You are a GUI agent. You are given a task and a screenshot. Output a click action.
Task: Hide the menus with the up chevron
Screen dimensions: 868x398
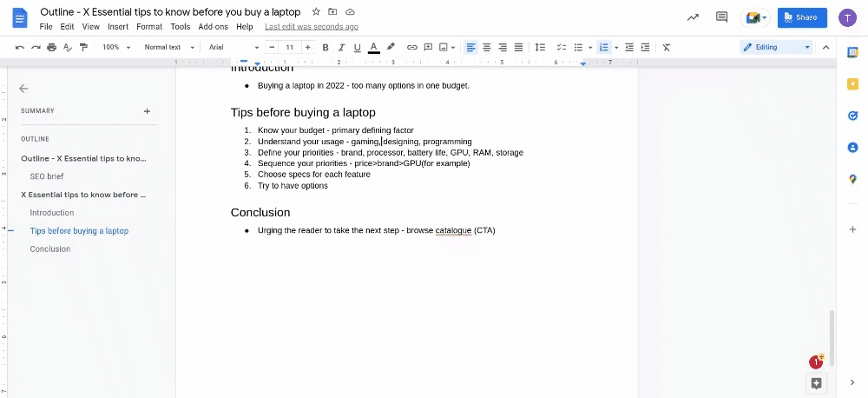click(x=826, y=48)
